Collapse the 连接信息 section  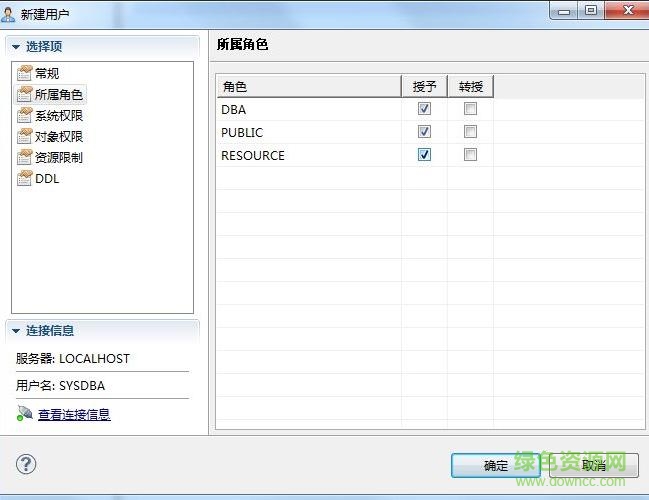coord(16,331)
